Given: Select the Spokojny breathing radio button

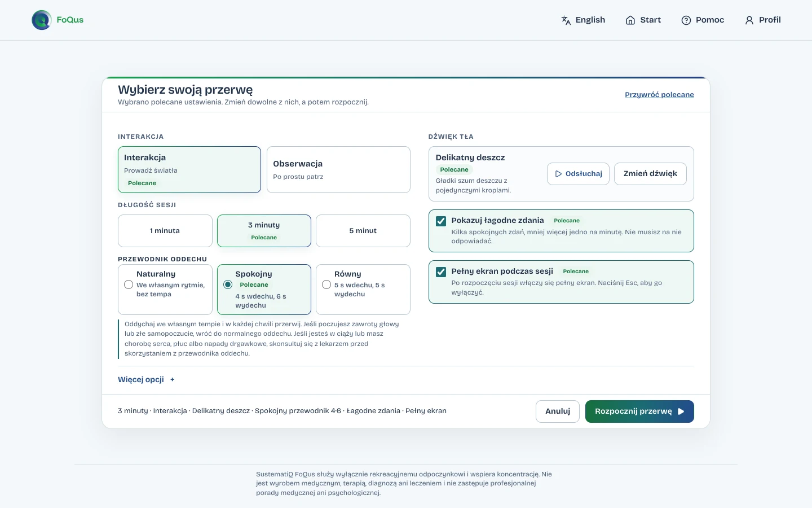Looking at the screenshot, I should click(228, 284).
